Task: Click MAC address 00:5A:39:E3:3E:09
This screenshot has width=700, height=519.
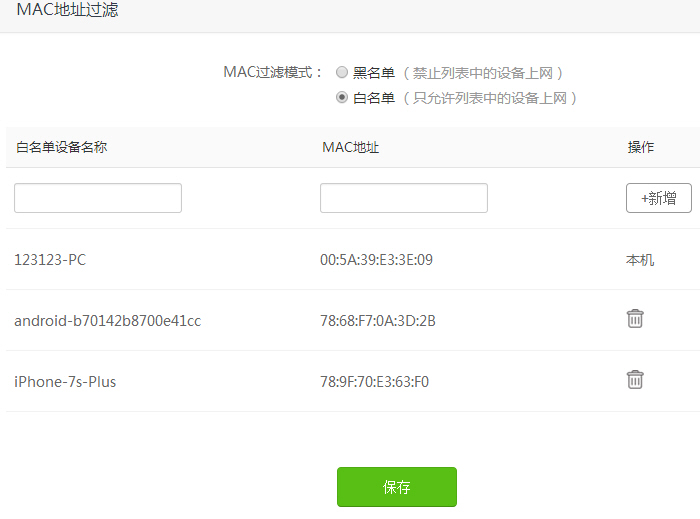Action: point(376,260)
